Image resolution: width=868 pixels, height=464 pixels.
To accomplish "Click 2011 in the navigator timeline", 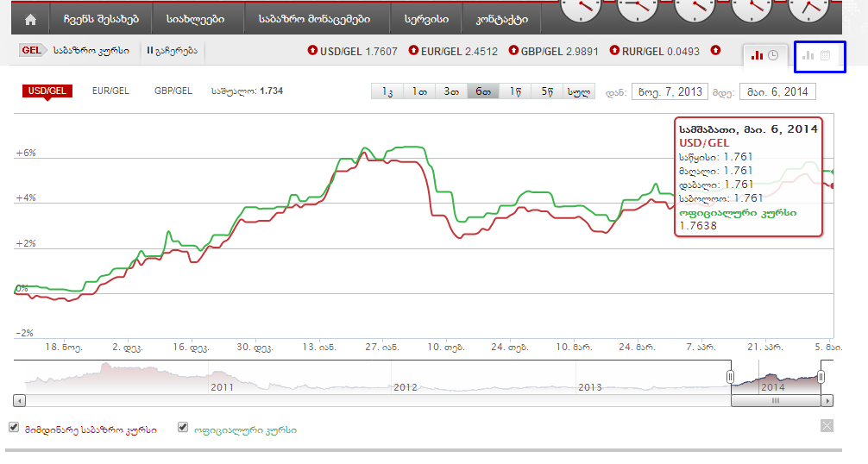I will [x=222, y=387].
